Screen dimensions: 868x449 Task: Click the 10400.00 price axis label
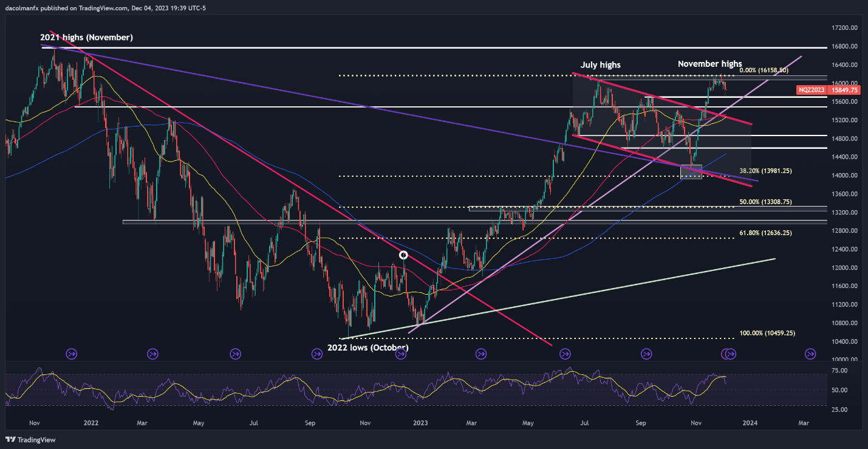coord(845,341)
